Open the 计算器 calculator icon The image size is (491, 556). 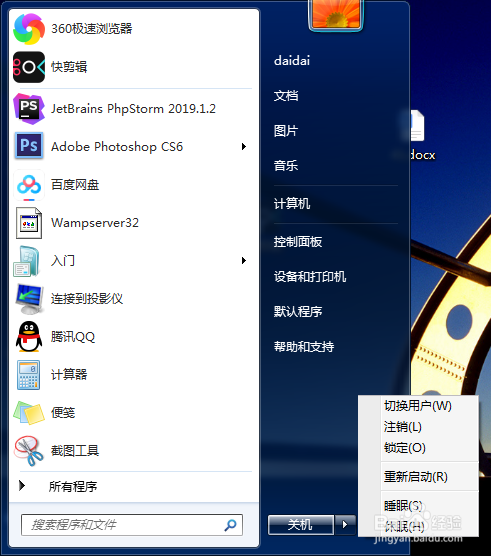29,375
